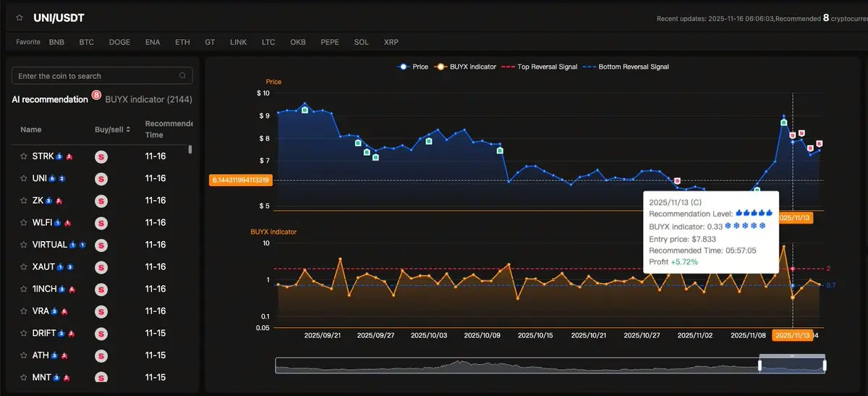Click the left handle of the zoom slider
Screen dimensions: 868x396
coord(759,366)
